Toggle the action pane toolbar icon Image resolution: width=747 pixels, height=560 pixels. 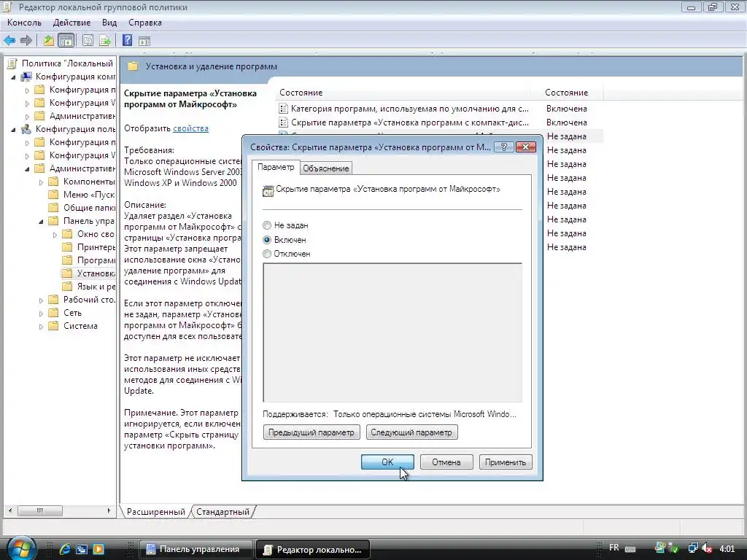(x=144, y=41)
